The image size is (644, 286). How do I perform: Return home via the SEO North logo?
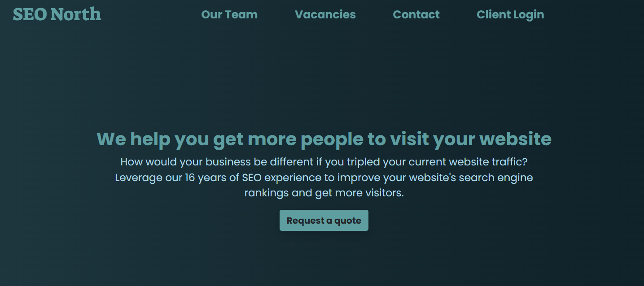[57, 14]
